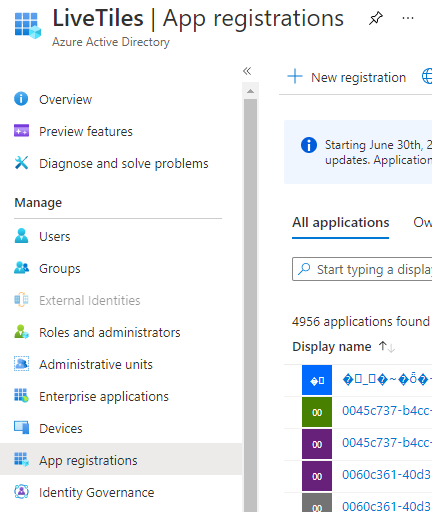Click the Preview features icon
Screen dimensions: 432x512
pyautogui.click(x=21, y=131)
